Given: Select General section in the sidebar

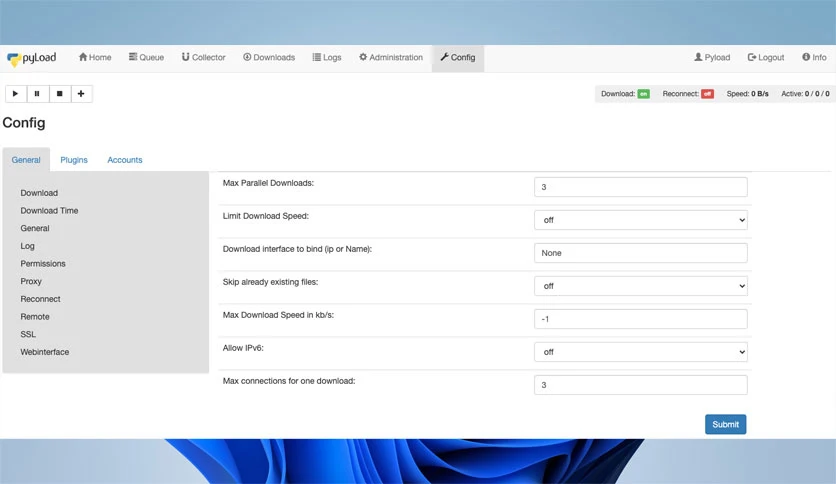Looking at the screenshot, I should click(x=35, y=228).
